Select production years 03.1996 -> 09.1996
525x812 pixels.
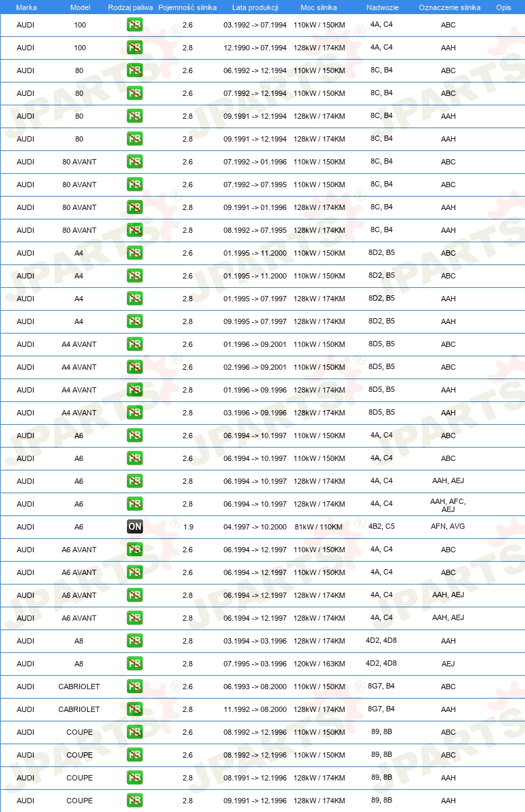tap(255, 413)
